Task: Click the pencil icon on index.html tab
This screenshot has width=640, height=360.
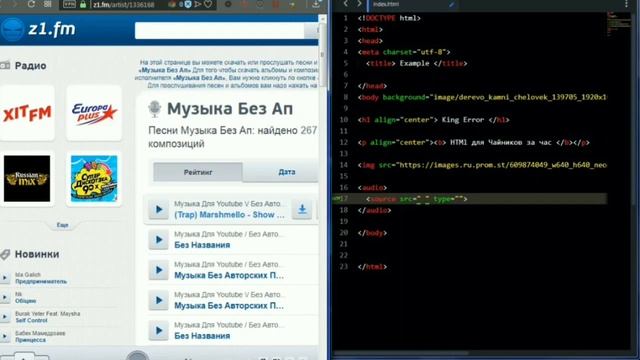Action: [451, 4]
